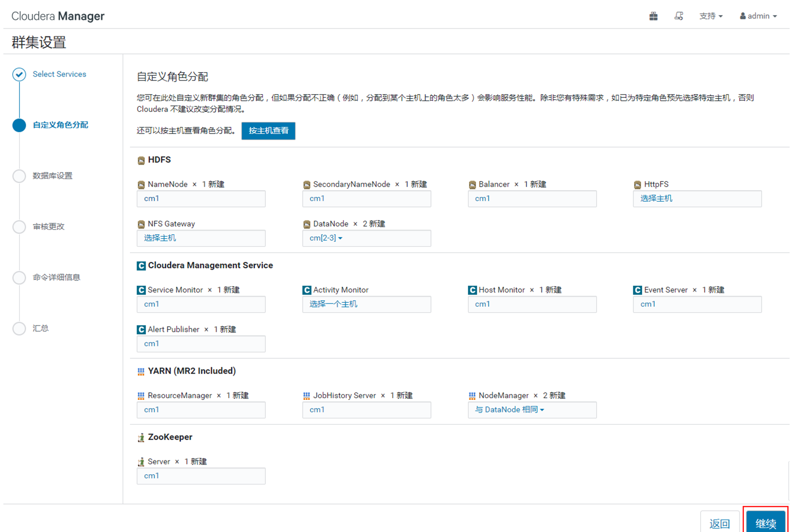The height and width of the screenshot is (532, 793).
Task: Change the SecondaryNameNode host cm1
Action: [367, 199]
